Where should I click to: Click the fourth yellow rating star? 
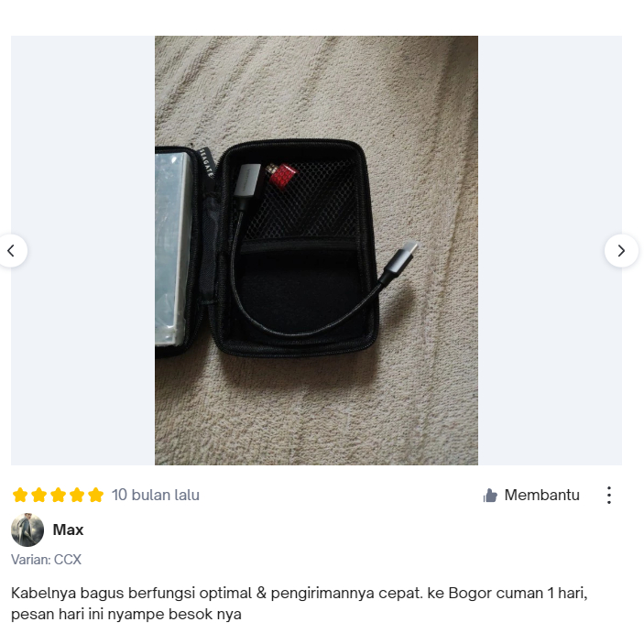click(x=77, y=495)
